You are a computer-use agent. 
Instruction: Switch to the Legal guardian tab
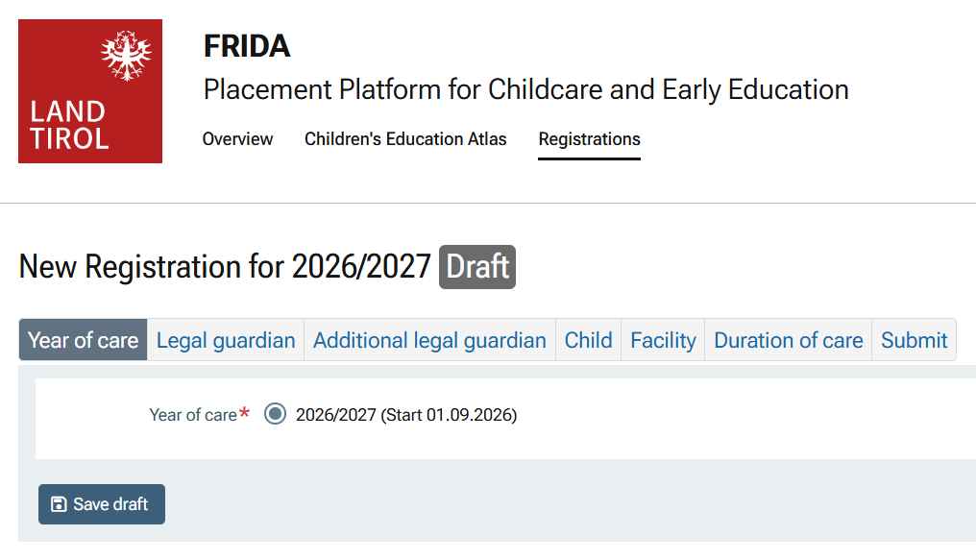(226, 340)
